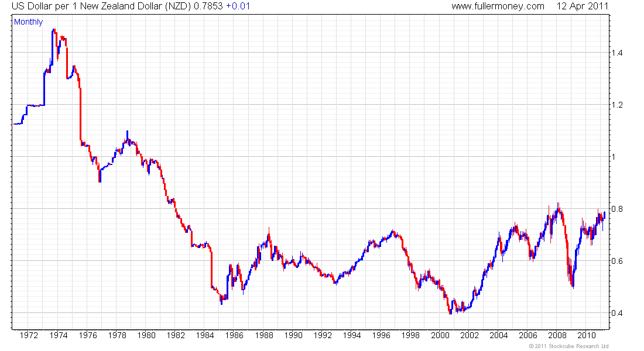
Task: Click the 1990 x-axis label
Action: 293,335
